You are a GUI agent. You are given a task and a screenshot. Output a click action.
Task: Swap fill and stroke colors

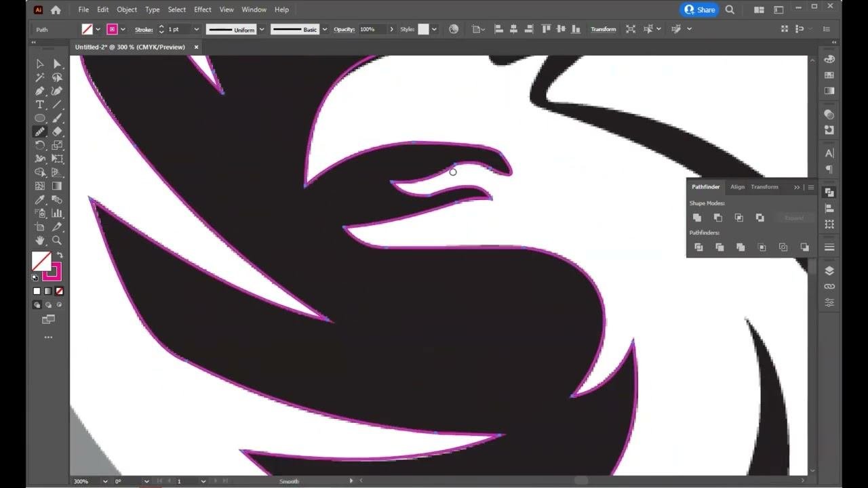pyautogui.click(x=59, y=256)
